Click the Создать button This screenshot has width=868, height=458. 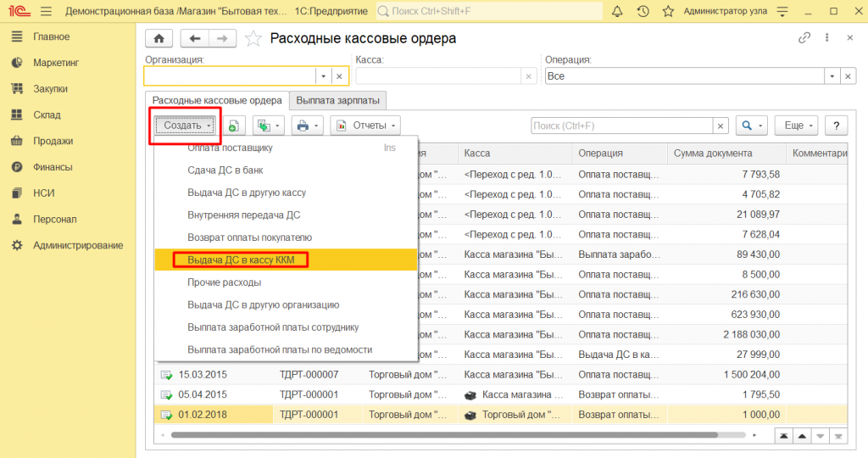pyautogui.click(x=186, y=126)
